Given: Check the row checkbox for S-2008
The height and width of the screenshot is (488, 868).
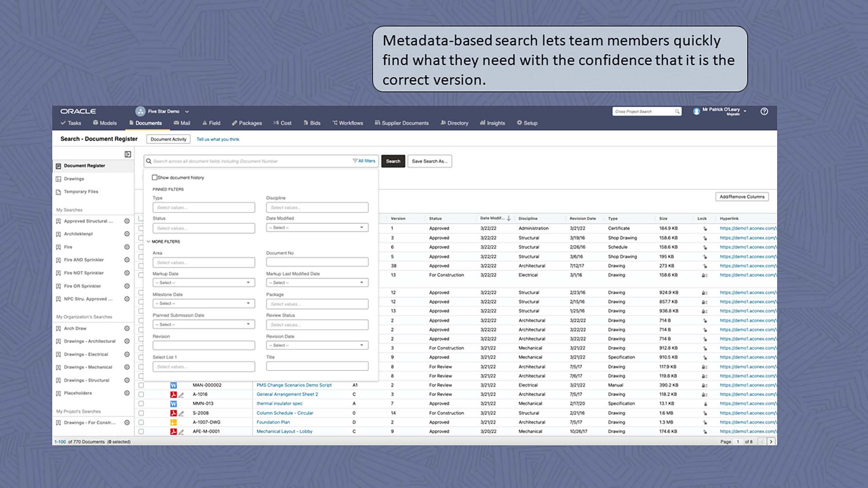Looking at the screenshot, I should pyautogui.click(x=141, y=413).
